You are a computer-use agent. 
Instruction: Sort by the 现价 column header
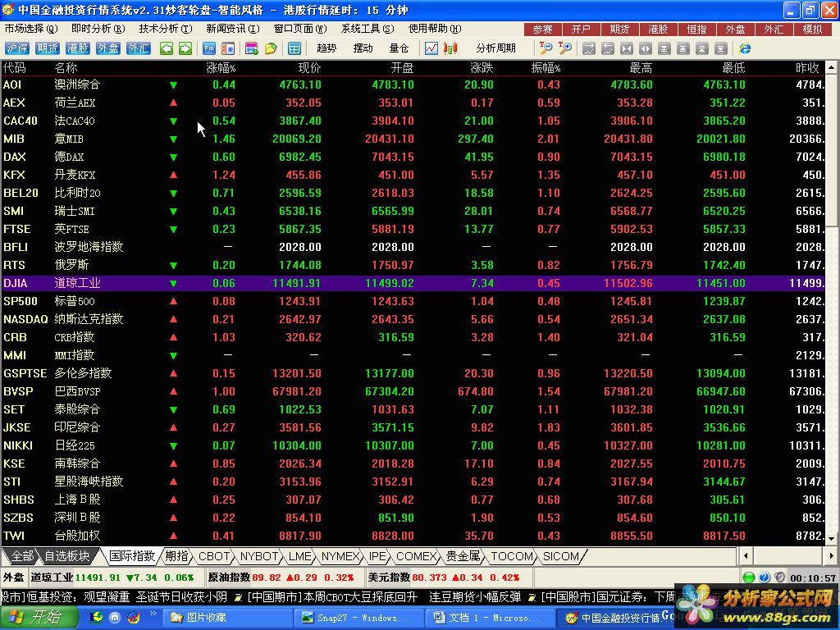pos(309,68)
